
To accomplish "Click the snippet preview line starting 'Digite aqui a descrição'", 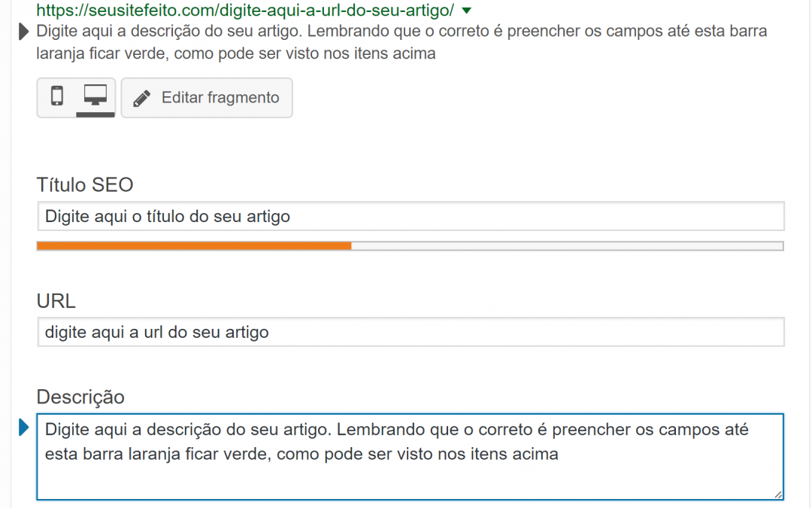I will click(x=401, y=31).
